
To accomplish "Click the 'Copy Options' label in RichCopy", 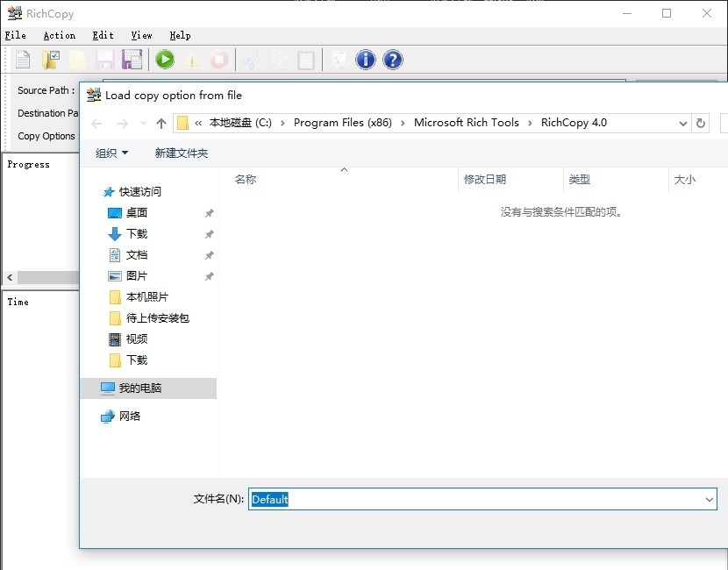I will coord(46,136).
